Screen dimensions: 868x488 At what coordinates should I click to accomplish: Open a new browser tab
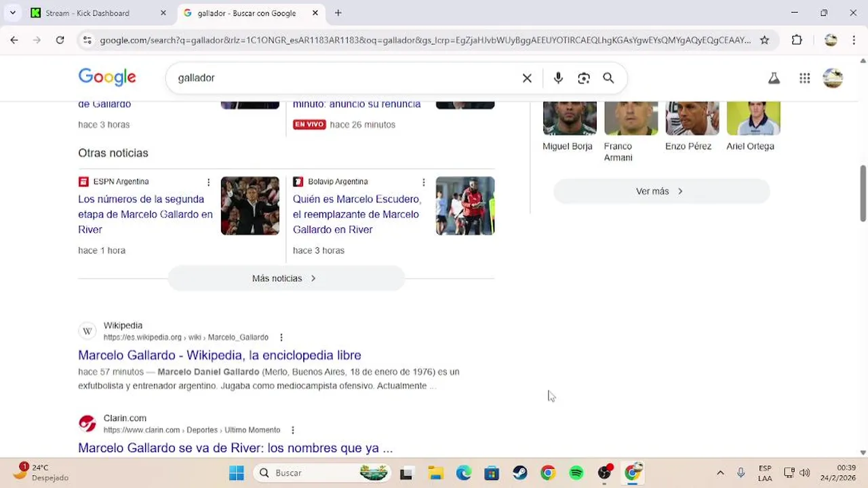click(338, 13)
